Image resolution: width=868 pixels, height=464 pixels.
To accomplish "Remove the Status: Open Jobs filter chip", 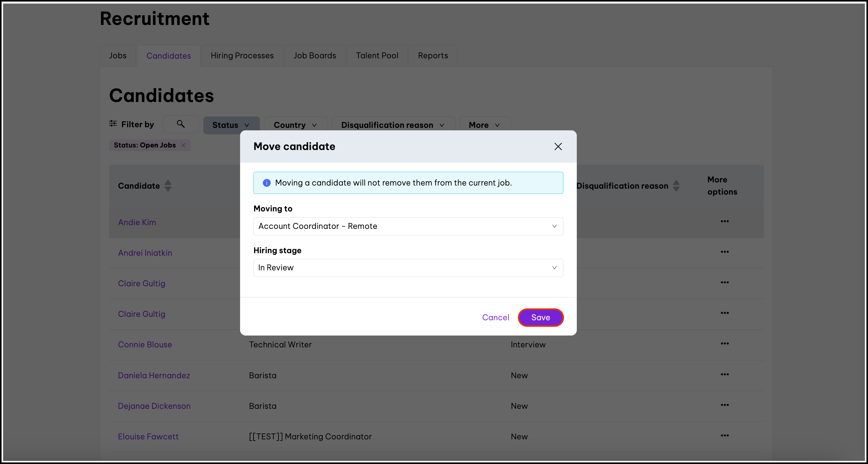I will click(183, 145).
